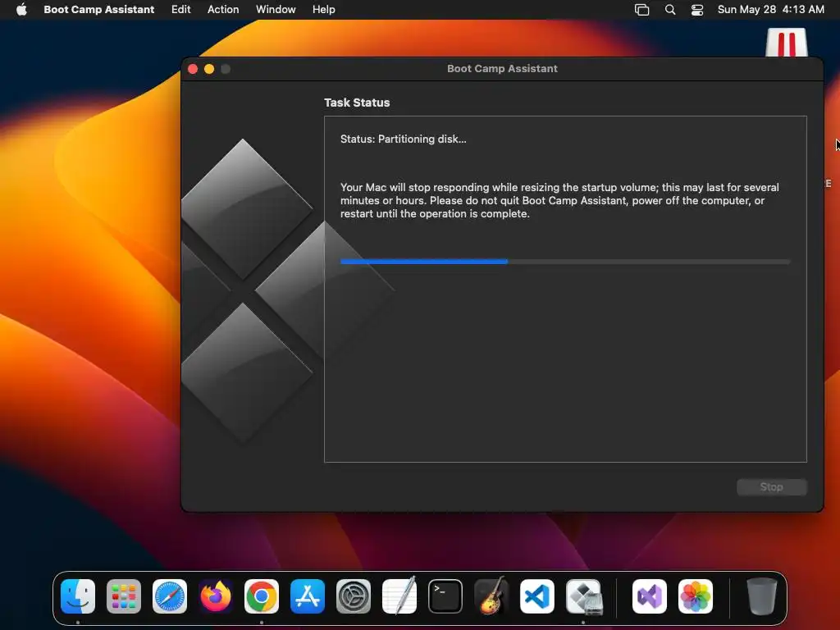Click the 'Status: Partitioning disk...' text
Screen dimensions: 840x630
coord(404,139)
